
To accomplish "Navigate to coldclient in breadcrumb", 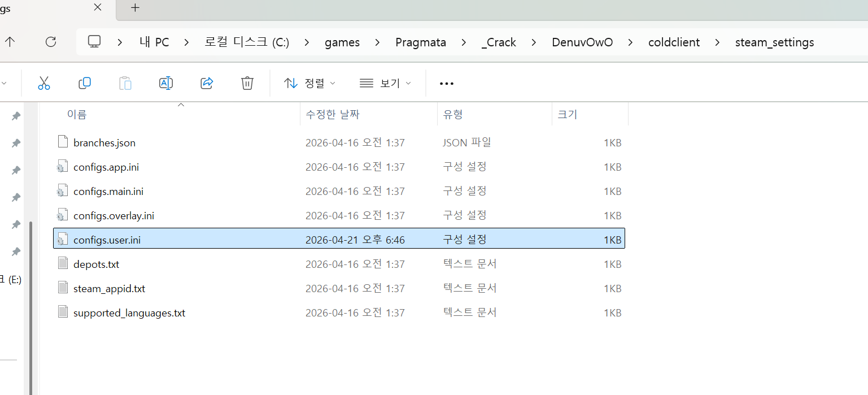I will click(674, 42).
